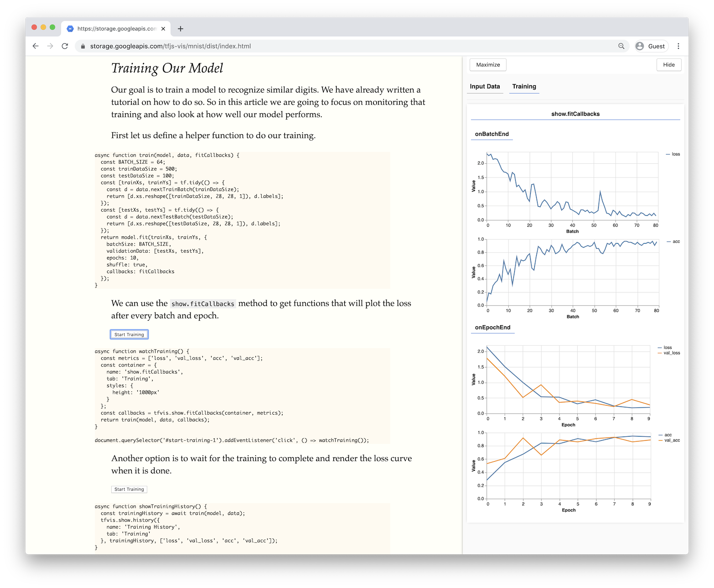Open site information via the lock icon

(x=83, y=46)
